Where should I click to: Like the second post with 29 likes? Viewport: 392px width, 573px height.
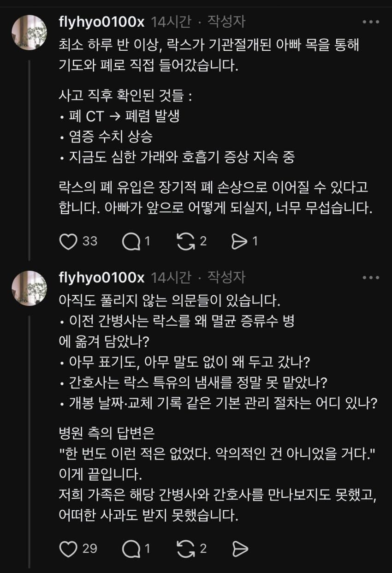tap(68, 548)
